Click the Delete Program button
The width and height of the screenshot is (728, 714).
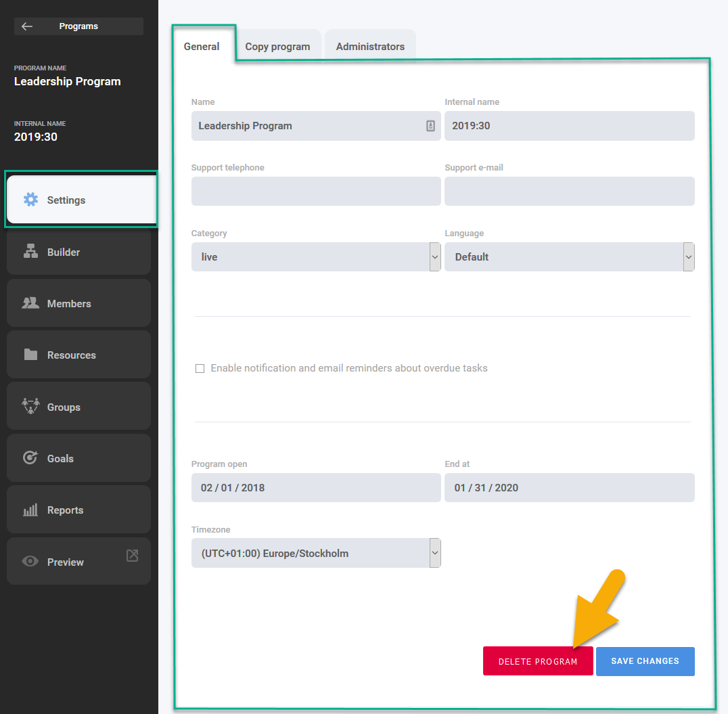[538, 661]
